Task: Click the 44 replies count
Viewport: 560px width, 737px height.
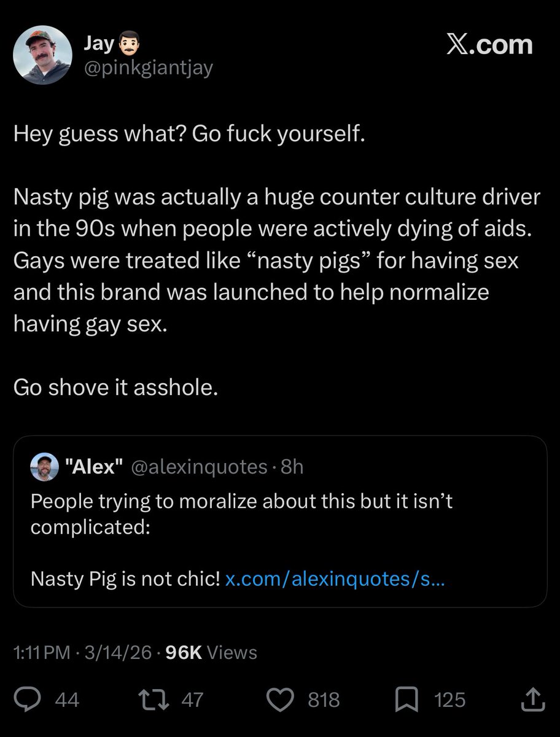Action: (x=67, y=700)
